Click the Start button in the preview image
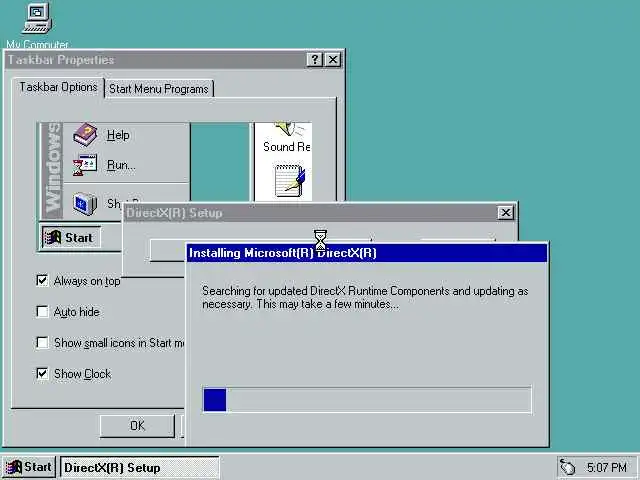 tap(71, 238)
